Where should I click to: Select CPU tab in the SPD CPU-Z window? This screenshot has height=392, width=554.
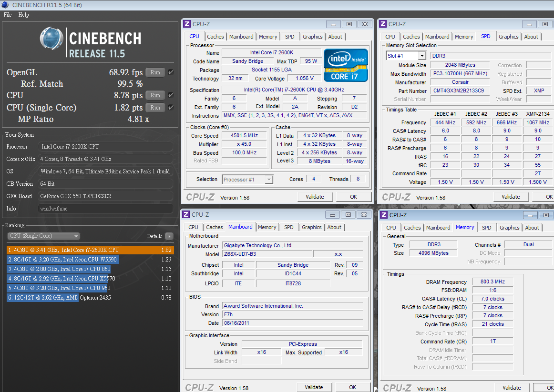(390, 37)
